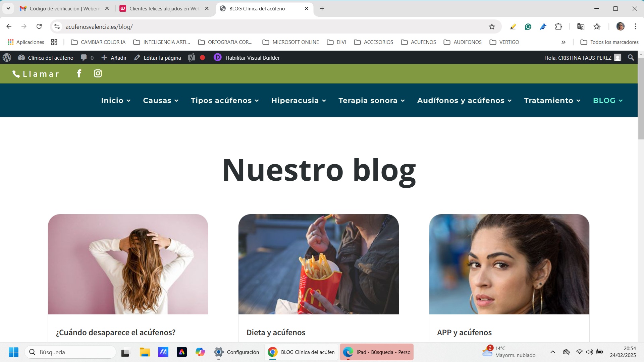
Task: Open the Task View taskbar icon
Action: [x=125, y=352]
